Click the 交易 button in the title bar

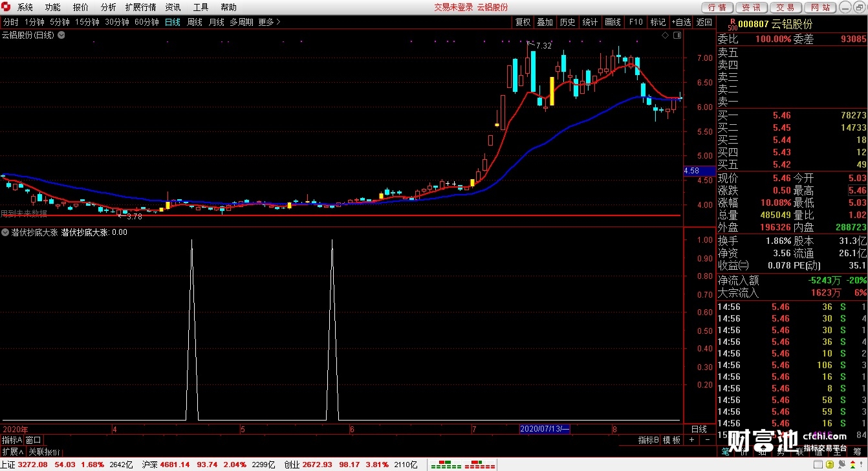[786, 8]
